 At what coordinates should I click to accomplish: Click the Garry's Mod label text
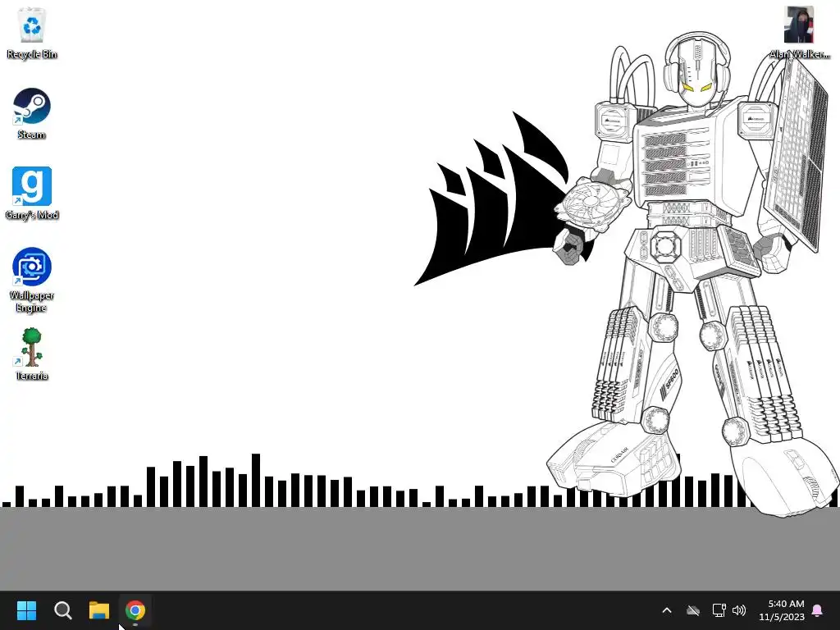(32, 215)
